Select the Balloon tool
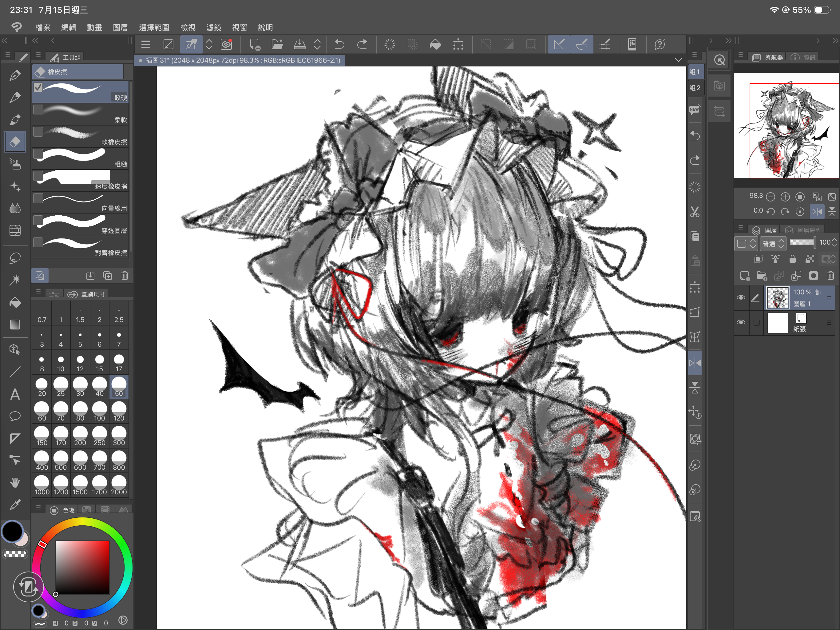Image resolution: width=840 pixels, height=630 pixels. 15,416
